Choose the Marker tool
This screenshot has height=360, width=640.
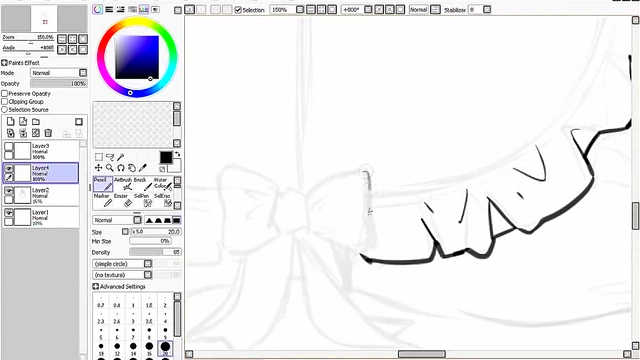click(x=103, y=200)
